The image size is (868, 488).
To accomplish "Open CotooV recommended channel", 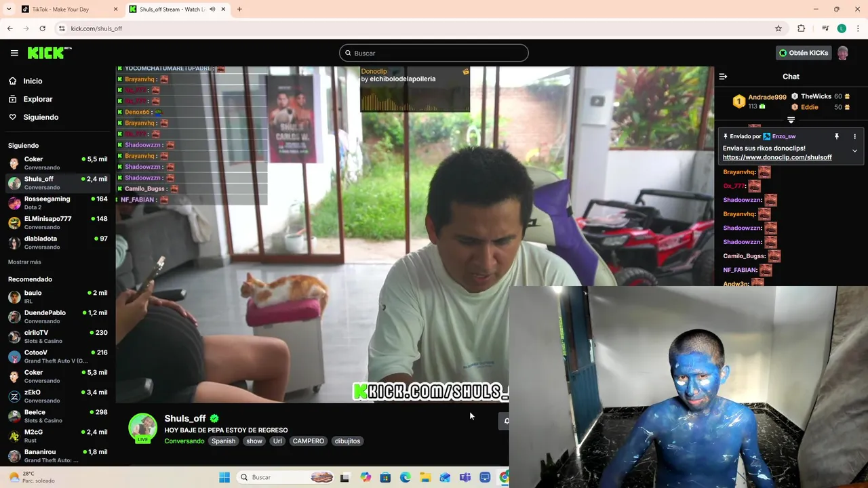I will [58, 357].
